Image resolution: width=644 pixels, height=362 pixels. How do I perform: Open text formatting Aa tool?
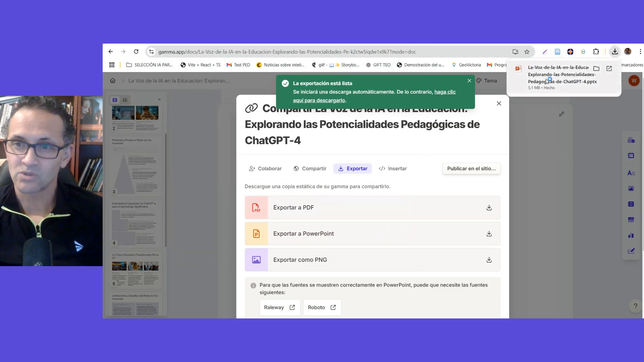(x=631, y=173)
